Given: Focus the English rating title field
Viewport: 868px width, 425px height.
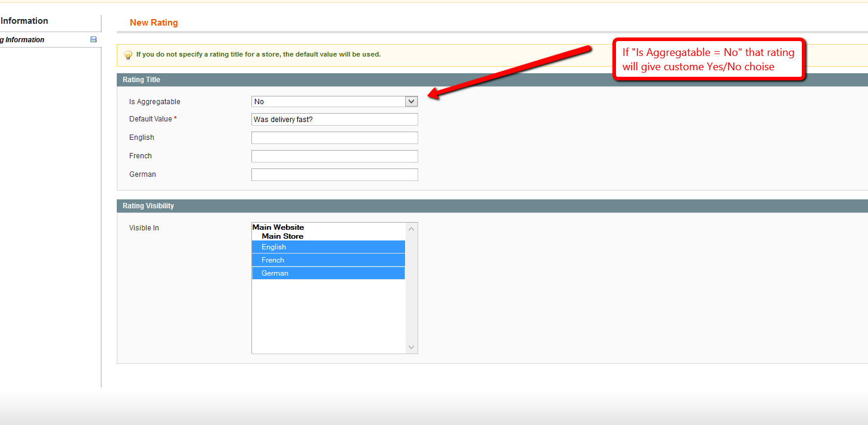Looking at the screenshot, I should [334, 138].
